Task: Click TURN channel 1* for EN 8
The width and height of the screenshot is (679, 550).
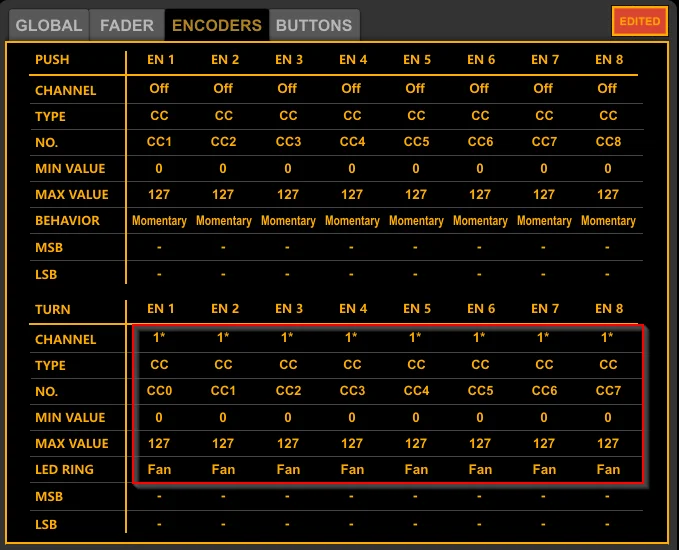Action: [607, 337]
